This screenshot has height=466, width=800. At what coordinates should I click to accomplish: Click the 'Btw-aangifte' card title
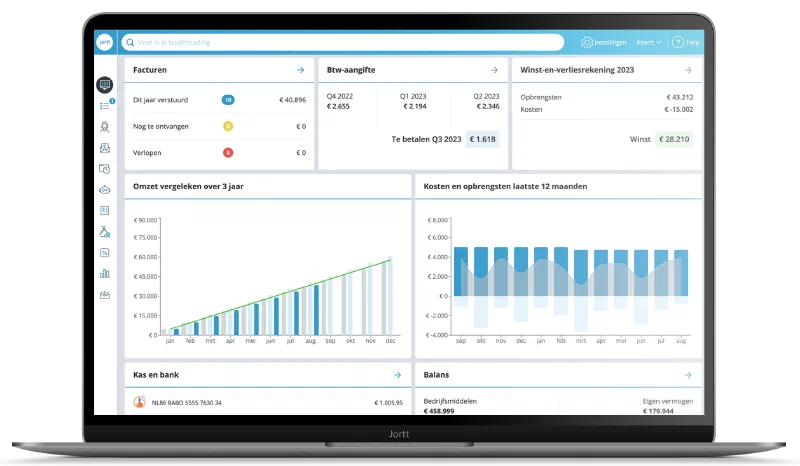(351, 70)
